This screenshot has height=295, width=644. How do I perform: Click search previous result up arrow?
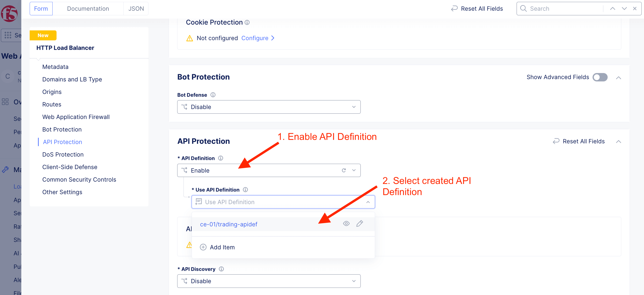point(612,9)
